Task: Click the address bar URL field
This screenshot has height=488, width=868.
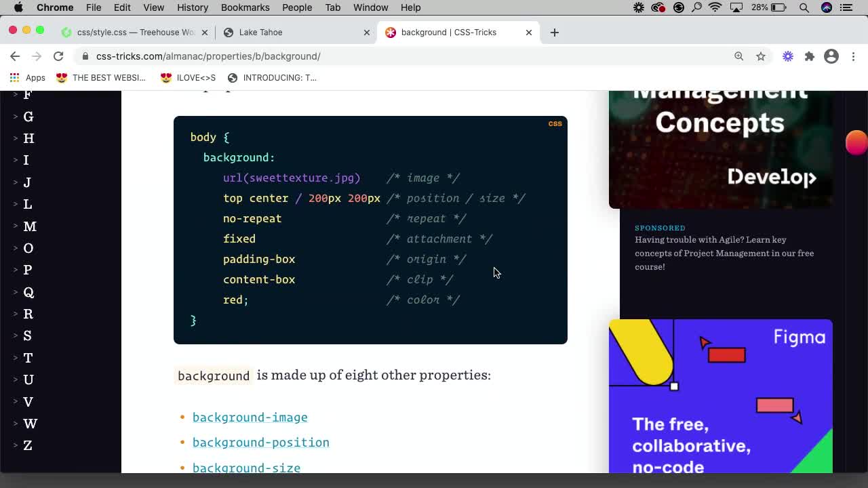Action: [x=203, y=56]
